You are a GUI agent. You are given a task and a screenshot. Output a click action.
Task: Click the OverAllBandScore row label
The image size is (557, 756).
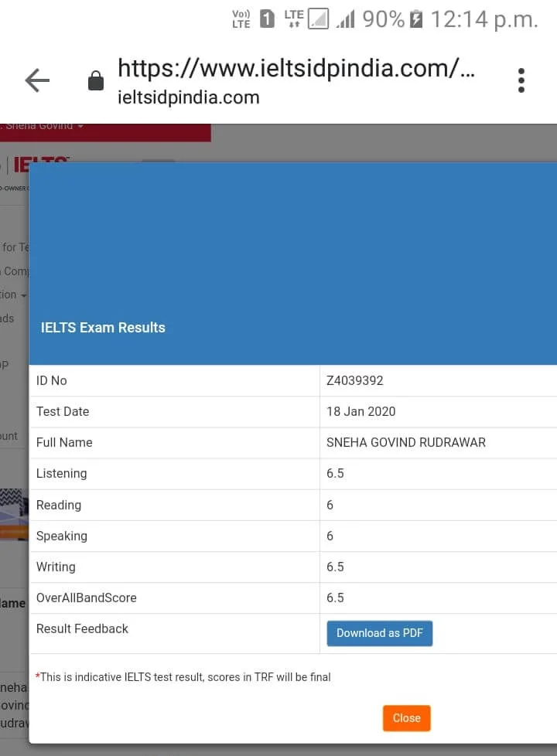[x=86, y=598]
